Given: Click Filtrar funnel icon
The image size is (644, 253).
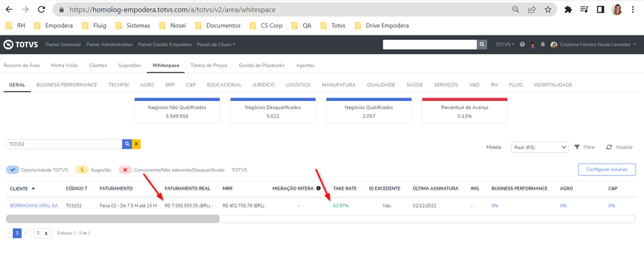Looking at the screenshot, I should (577, 147).
